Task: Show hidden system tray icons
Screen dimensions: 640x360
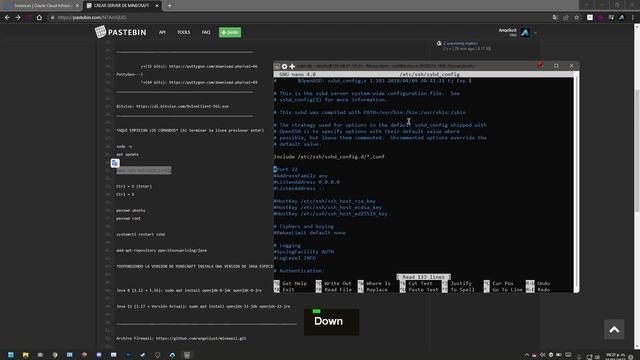Action: 527,356
